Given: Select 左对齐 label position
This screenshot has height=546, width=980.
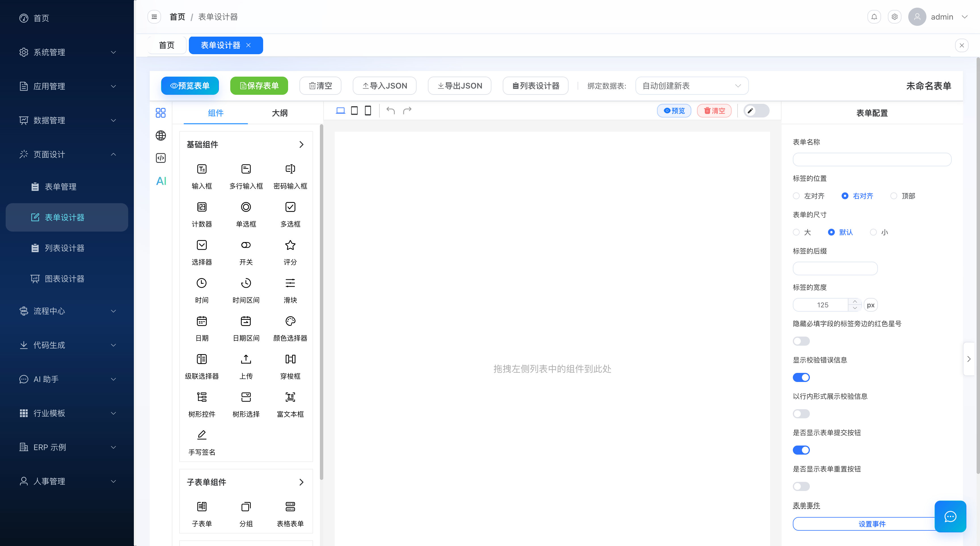Looking at the screenshot, I should click(x=808, y=196).
